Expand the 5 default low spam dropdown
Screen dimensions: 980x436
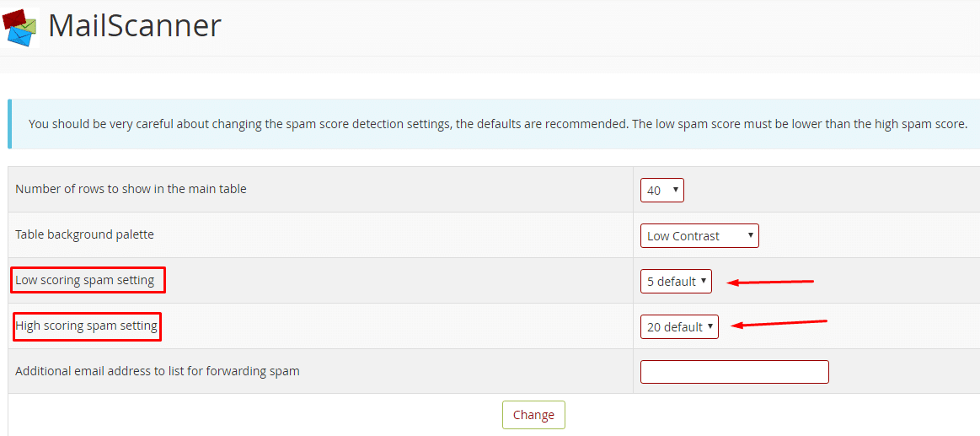(x=676, y=281)
